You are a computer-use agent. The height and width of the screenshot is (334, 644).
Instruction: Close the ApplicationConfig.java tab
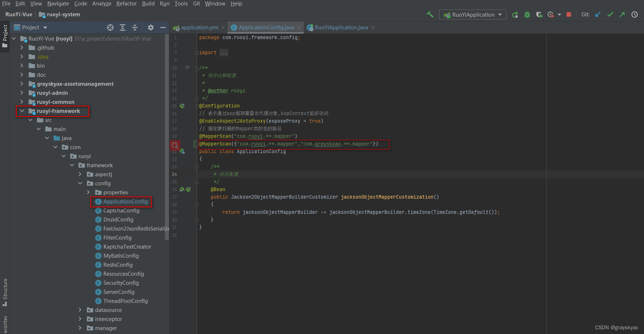point(299,28)
